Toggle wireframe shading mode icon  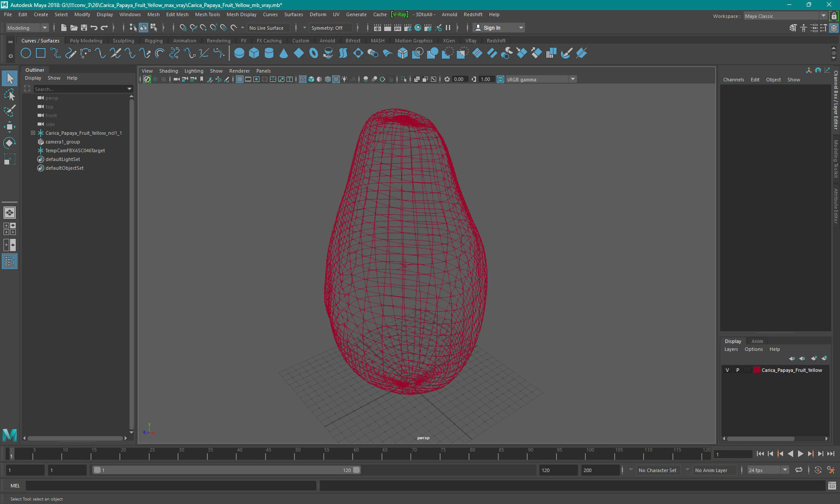(x=303, y=79)
